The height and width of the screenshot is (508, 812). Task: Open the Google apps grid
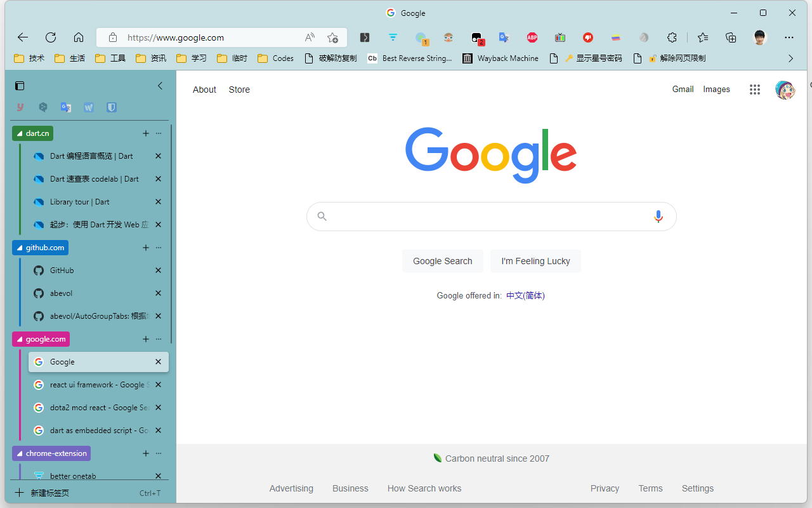[755, 90]
